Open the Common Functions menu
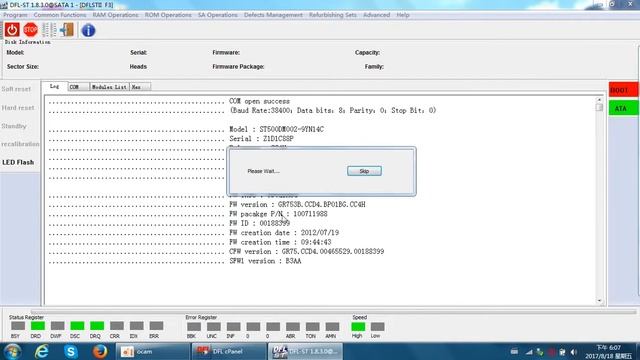 pos(60,15)
